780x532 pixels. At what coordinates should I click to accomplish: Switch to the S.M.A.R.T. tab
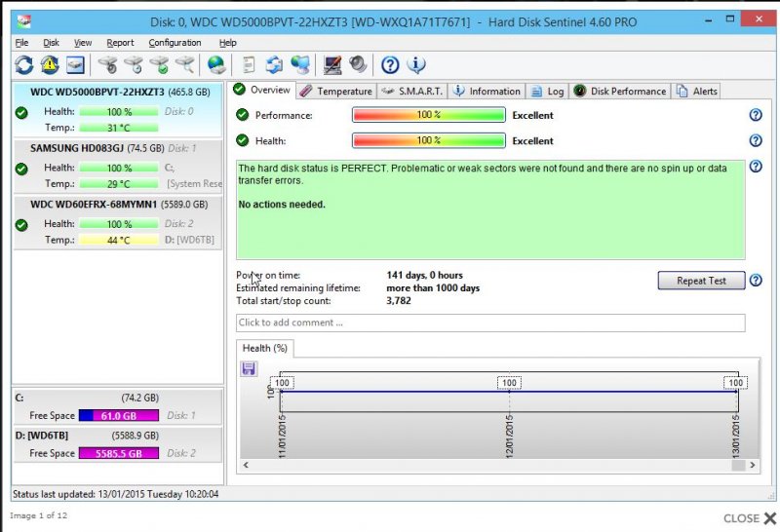click(x=411, y=91)
